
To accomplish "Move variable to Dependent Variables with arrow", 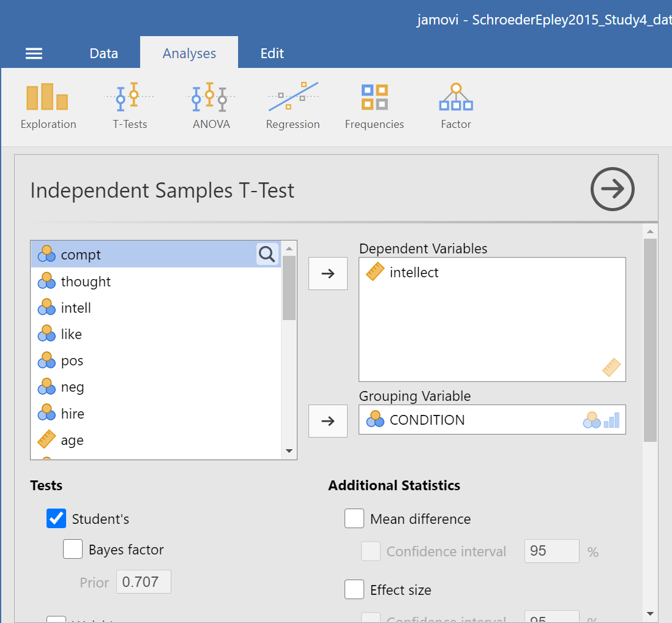I will coord(328,274).
